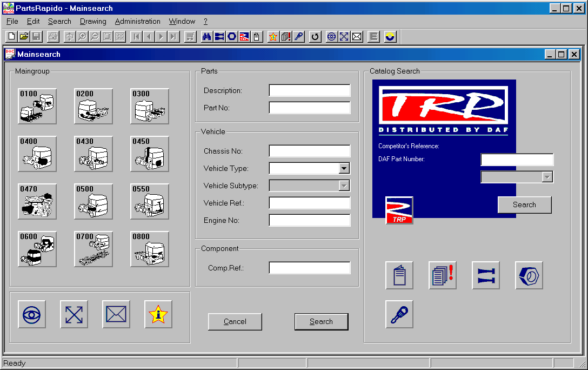The image size is (588, 370).
Task: Click the DAF Part Number input field
Action: (517, 160)
